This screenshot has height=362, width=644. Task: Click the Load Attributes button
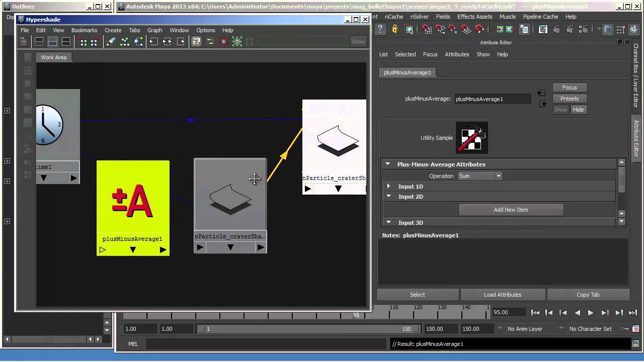[503, 295]
